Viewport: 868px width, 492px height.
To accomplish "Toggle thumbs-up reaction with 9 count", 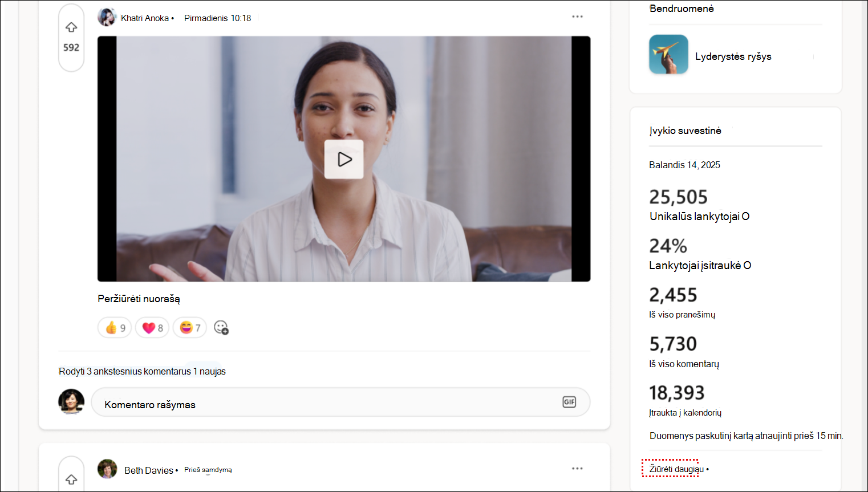I will 115,328.
